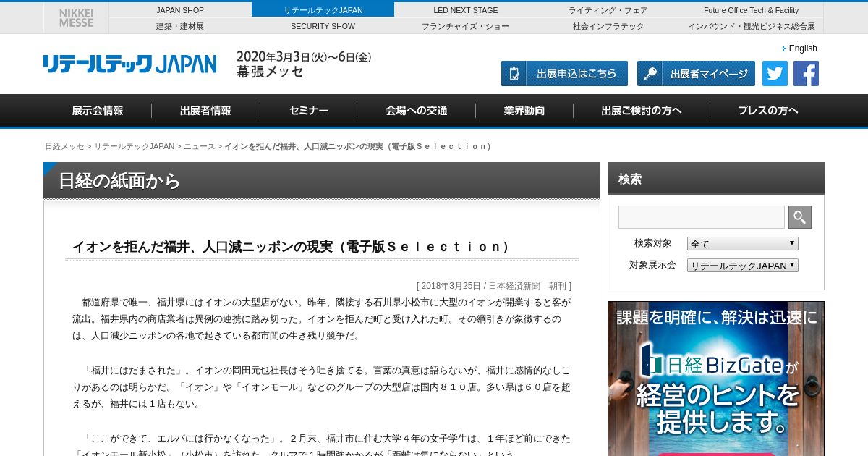Click the 出展申込はこちら button

click(x=564, y=73)
